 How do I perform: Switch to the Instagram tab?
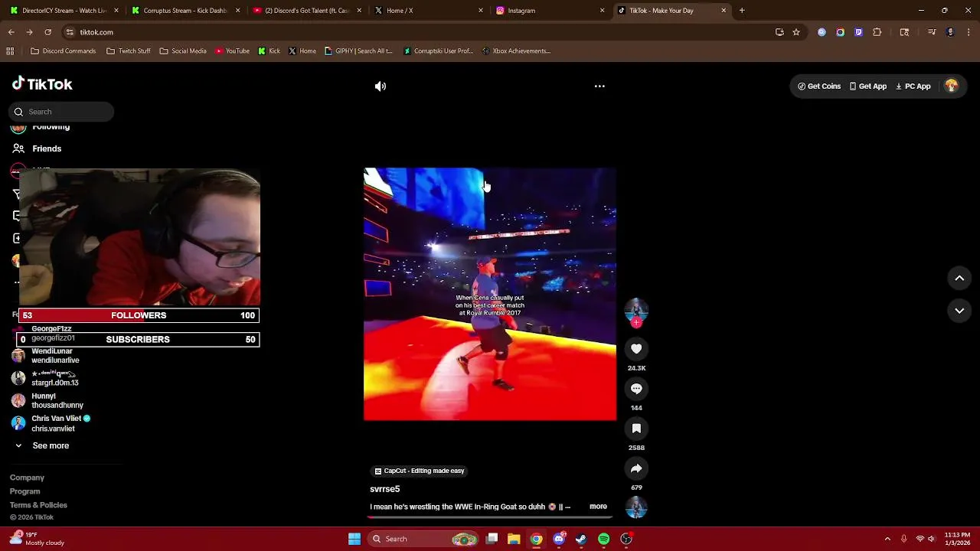coord(549,11)
